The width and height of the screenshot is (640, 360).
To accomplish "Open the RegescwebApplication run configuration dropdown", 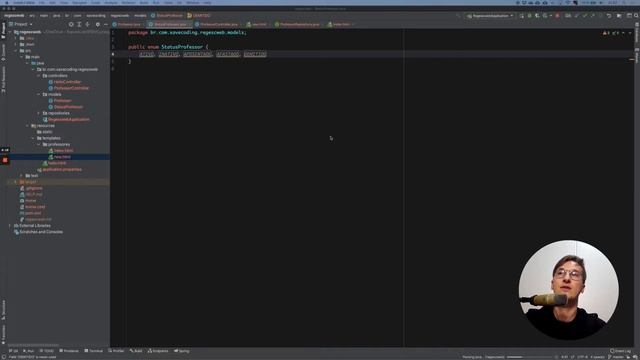I will tap(490, 16).
